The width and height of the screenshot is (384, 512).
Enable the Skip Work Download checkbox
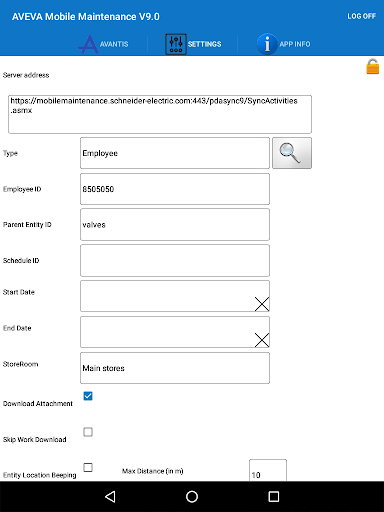(88, 432)
